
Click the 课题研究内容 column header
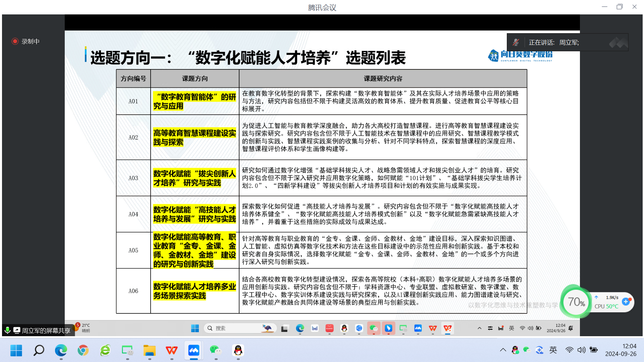point(383,78)
